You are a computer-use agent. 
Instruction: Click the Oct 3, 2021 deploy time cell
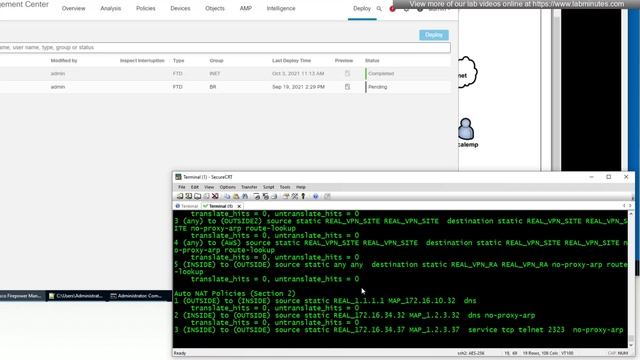298,73
